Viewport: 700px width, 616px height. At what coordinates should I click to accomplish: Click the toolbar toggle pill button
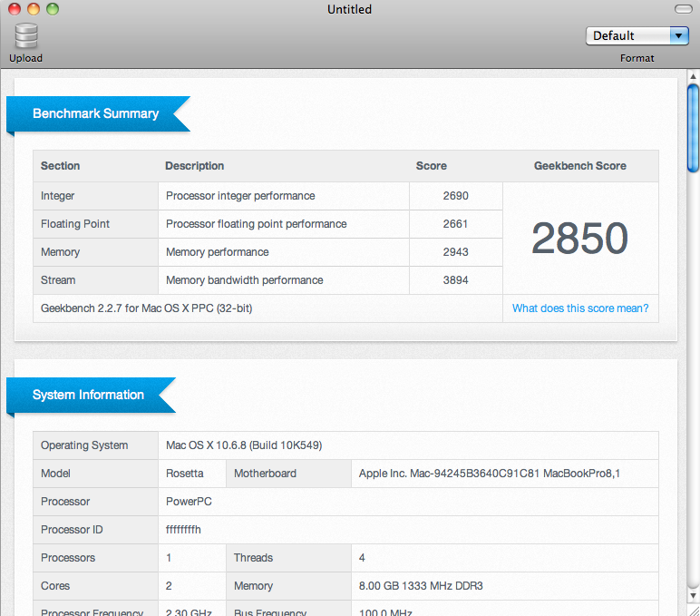point(683,9)
